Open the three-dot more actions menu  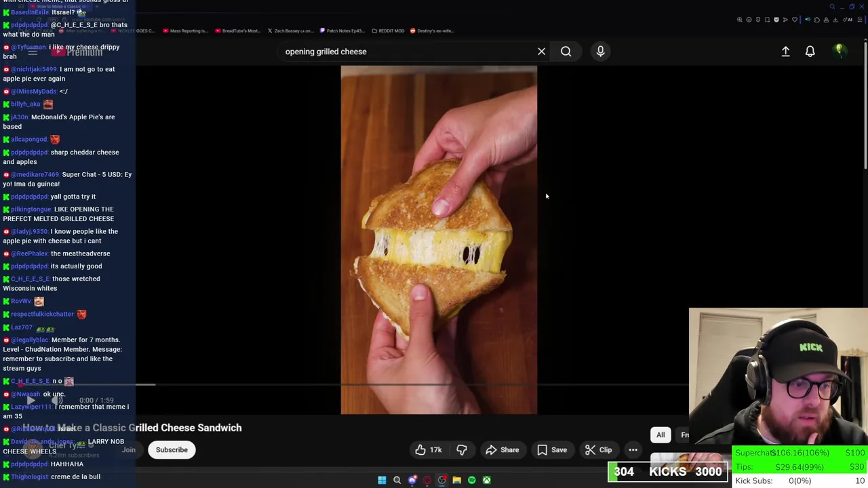(633, 450)
